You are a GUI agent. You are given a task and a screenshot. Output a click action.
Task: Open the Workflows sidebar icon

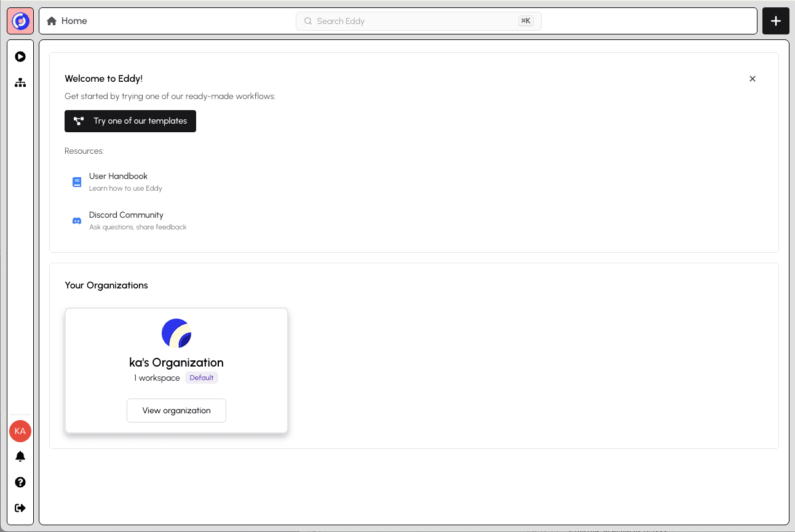click(20, 82)
